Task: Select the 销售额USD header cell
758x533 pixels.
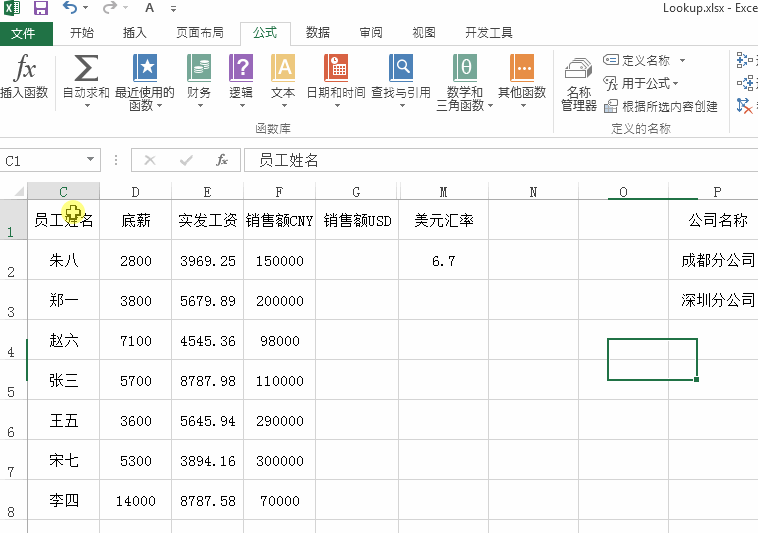Action: click(x=357, y=220)
